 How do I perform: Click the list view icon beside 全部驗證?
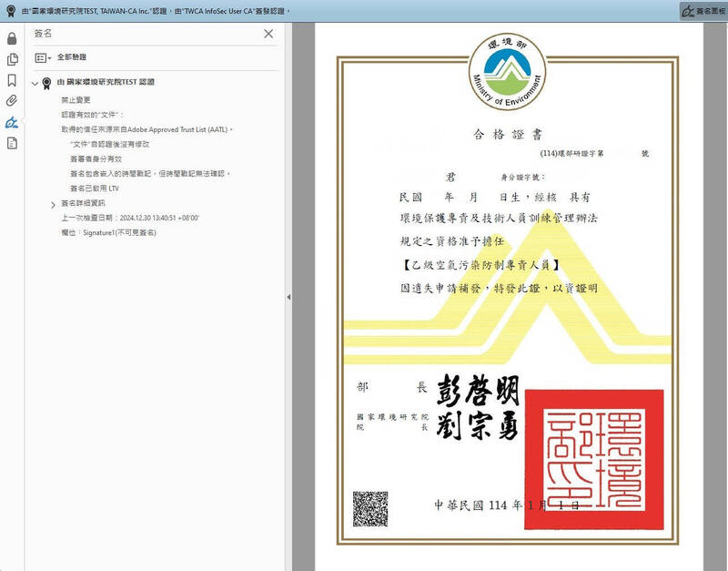40,58
